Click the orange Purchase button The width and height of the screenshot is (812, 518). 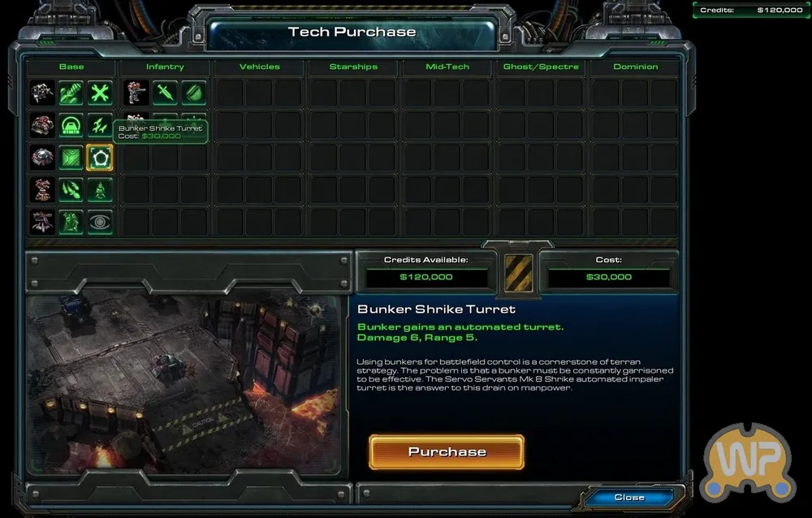tap(447, 451)
